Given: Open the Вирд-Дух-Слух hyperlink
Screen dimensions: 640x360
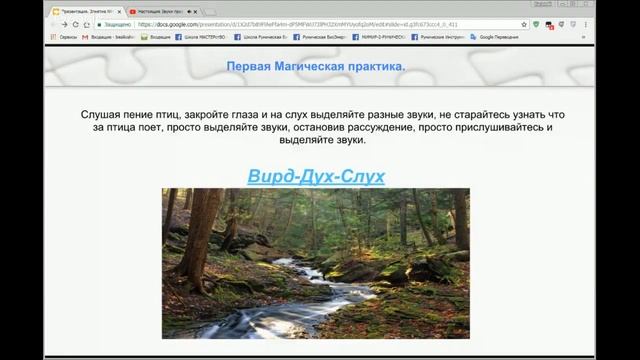Looking at the screenshot, I should pyautogui.click(x=316, y=176).
